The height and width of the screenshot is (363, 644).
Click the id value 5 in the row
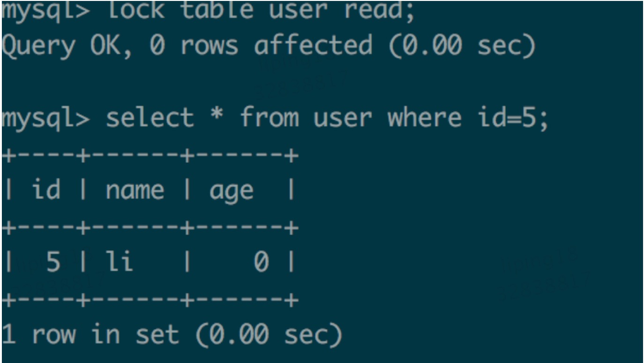point(54,262)
